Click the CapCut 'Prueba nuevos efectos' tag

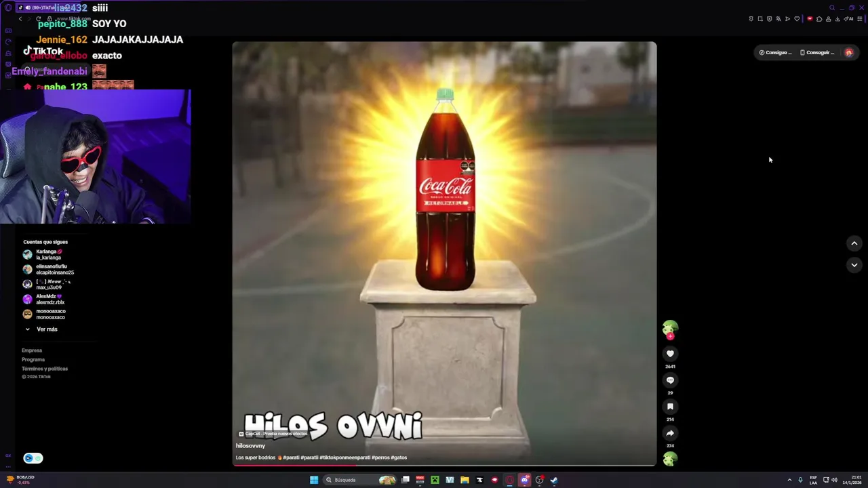pyautogui.click(x=273, y=434)
